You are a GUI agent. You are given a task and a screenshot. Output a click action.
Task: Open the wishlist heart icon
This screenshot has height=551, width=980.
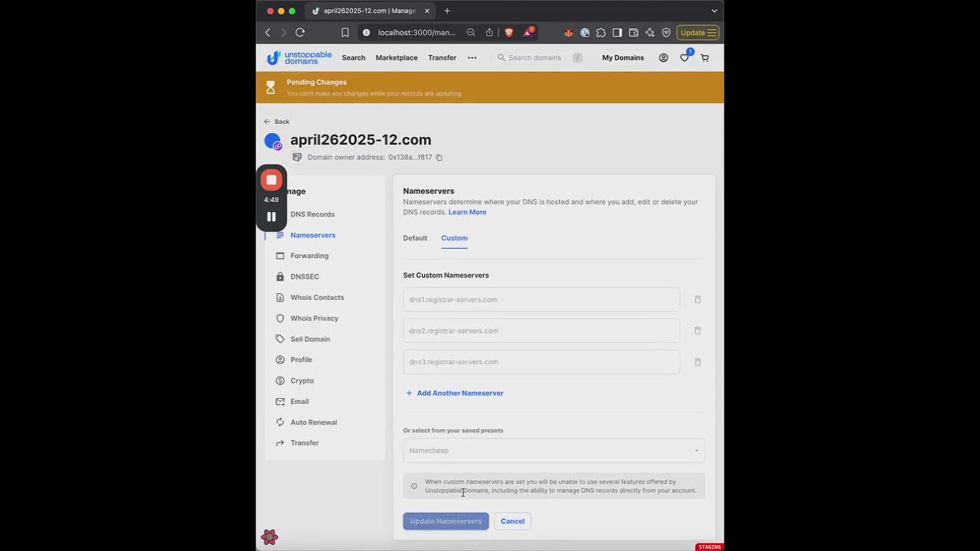(x=684, y=57)
